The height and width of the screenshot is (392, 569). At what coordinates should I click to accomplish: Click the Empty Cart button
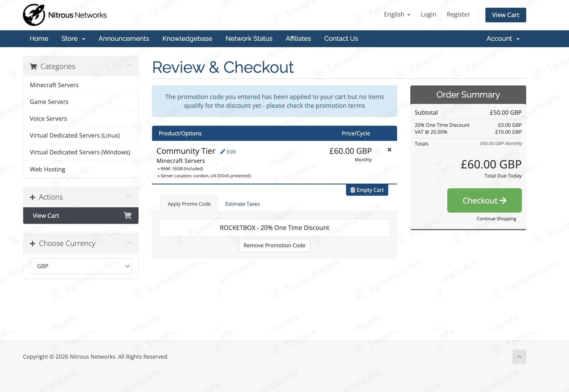367,190
